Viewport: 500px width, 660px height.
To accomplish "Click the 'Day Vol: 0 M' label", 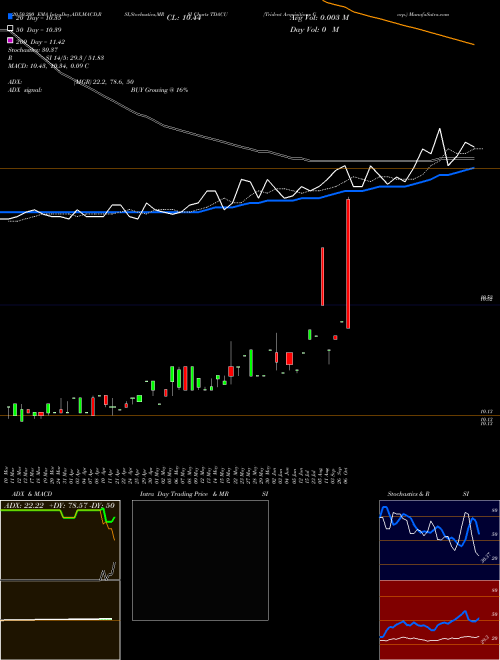I will tap(314, 29).
